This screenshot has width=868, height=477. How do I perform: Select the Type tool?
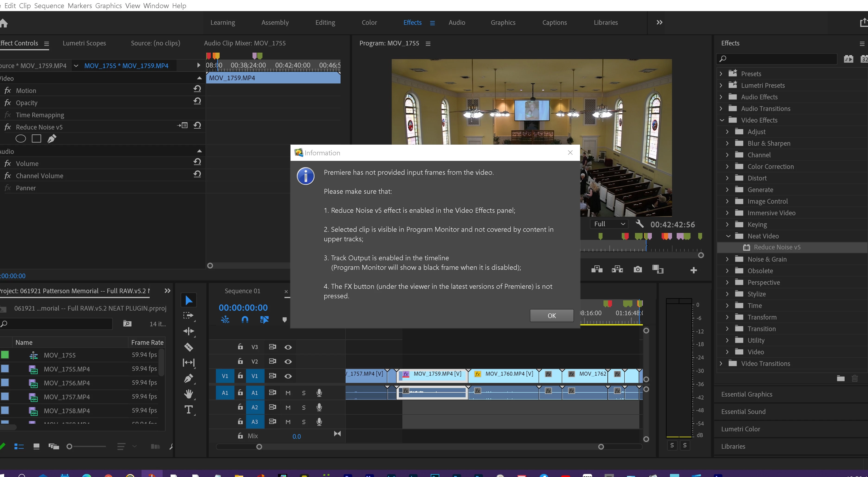[188, 410]
